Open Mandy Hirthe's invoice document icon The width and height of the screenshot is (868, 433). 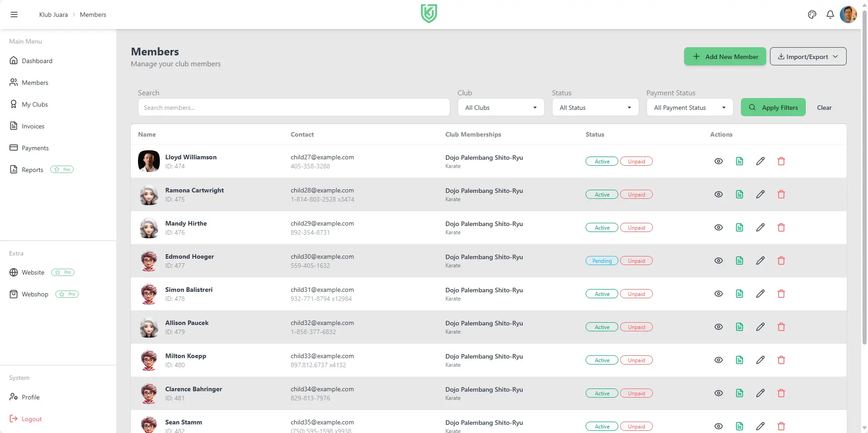[740, 227]
